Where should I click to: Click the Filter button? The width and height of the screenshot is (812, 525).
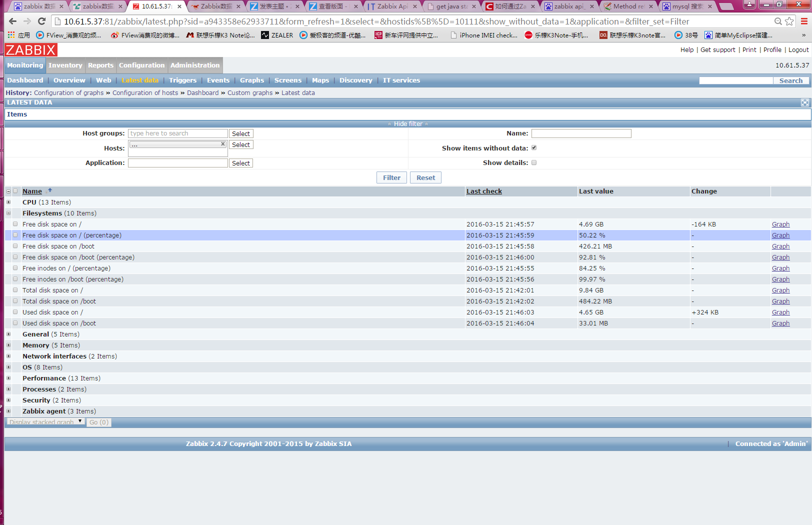(391, 177)
